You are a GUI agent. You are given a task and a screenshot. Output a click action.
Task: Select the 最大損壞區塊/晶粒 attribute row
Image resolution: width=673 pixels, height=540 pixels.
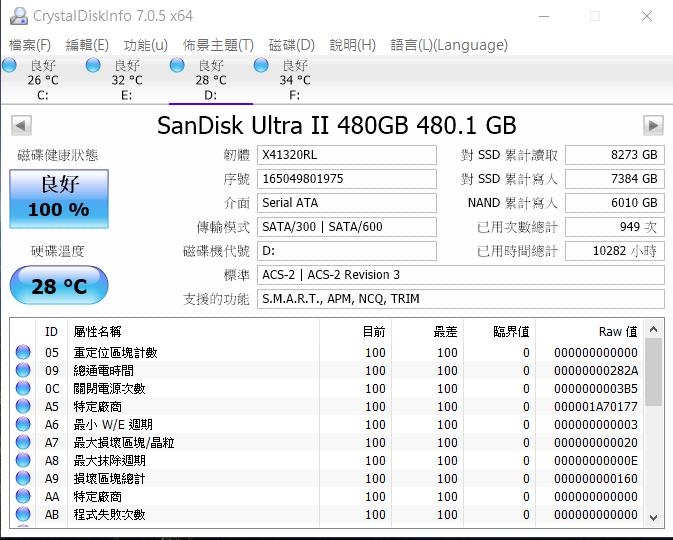point(327,443)
